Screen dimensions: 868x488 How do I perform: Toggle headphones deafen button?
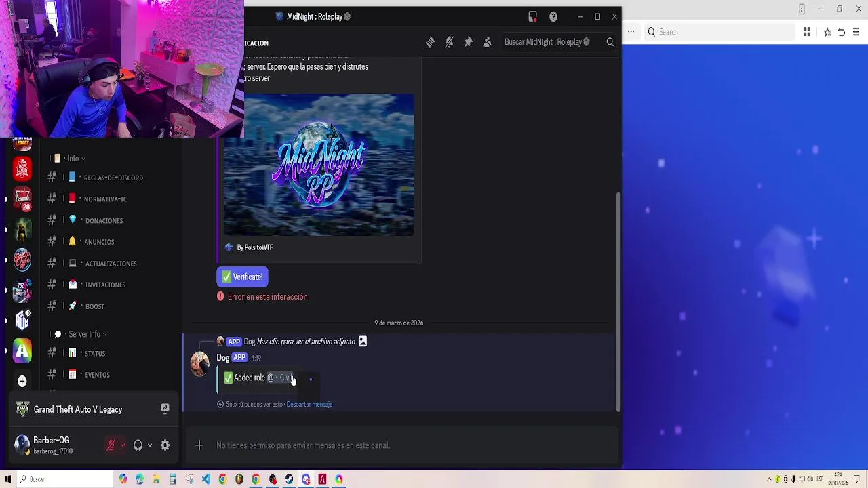[x=138, y=445]
